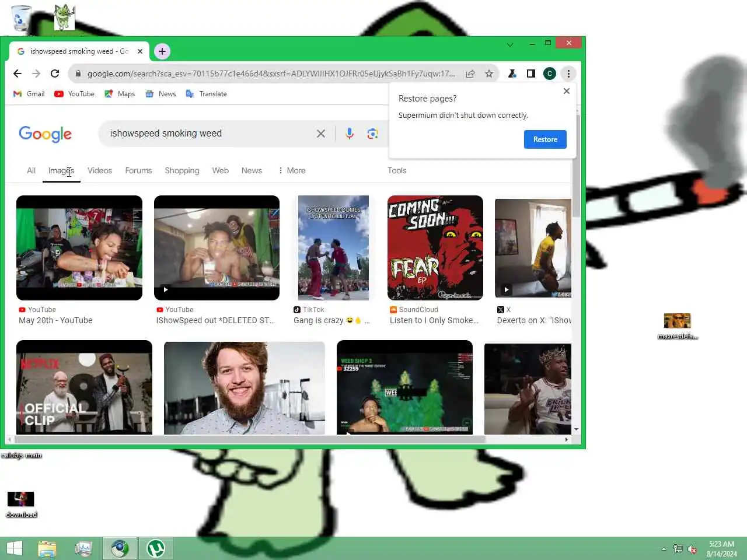Screen dimensions: 747x560
Task: Open the Dexerto on X thumbnail
Action: click(x=533, y=248)
